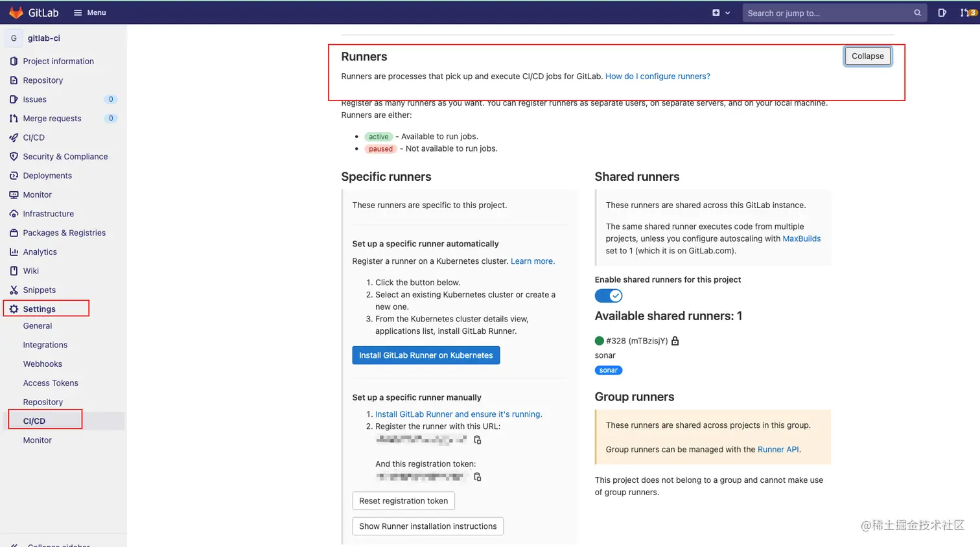Open Merge requests in sidebar
This screenshot has width=980, height=547.
52,119
